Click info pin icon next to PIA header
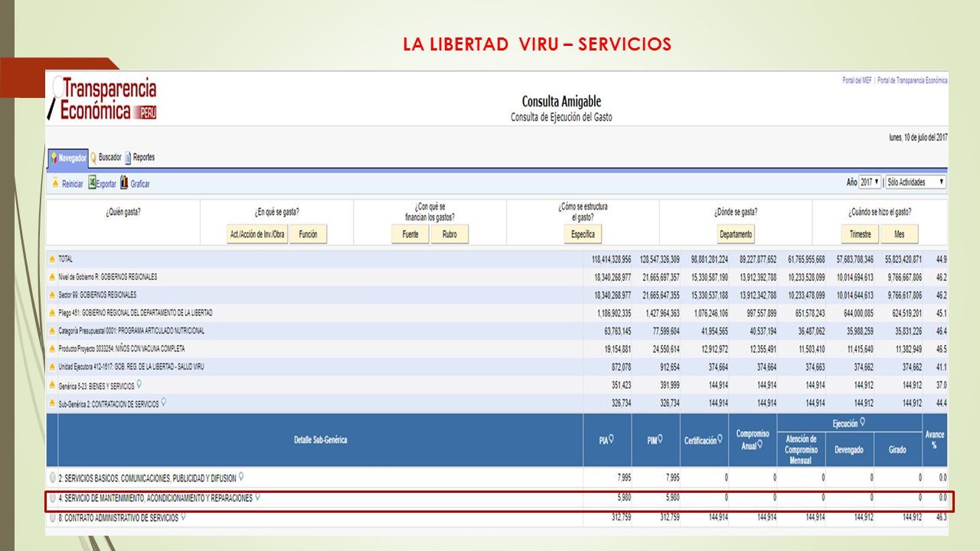The width and height of the screenshot is (980, 551). pyautogui.click(x=611, y=439)
